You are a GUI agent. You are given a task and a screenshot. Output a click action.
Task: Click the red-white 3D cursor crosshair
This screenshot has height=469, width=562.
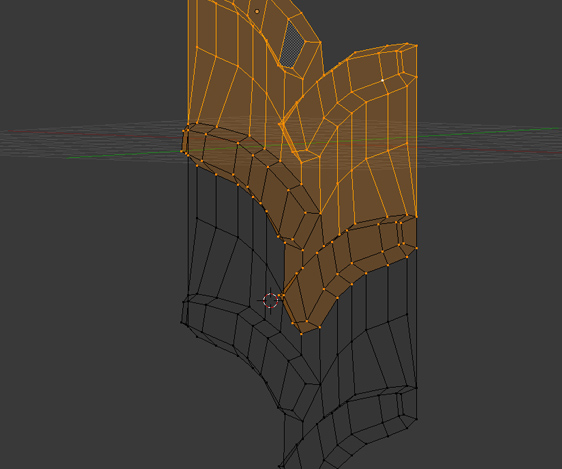coord(270,301)
